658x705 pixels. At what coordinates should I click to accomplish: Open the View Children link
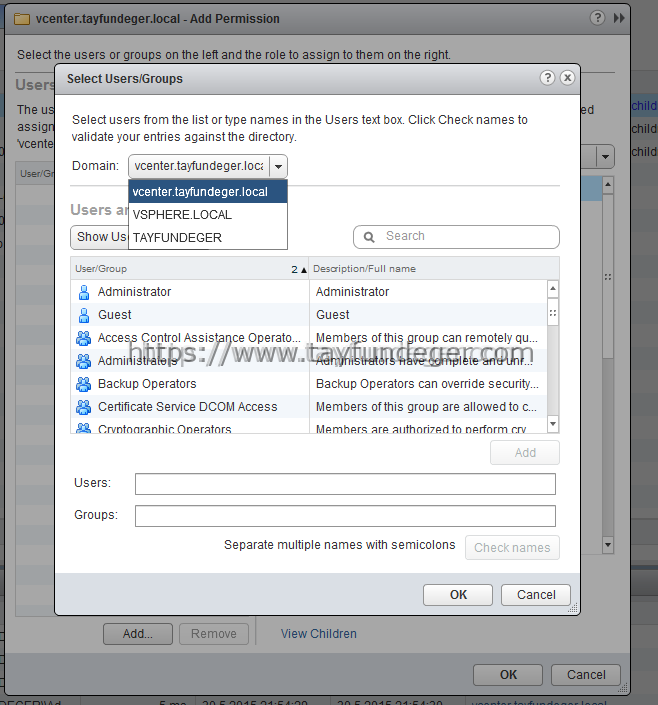point(318,634)
